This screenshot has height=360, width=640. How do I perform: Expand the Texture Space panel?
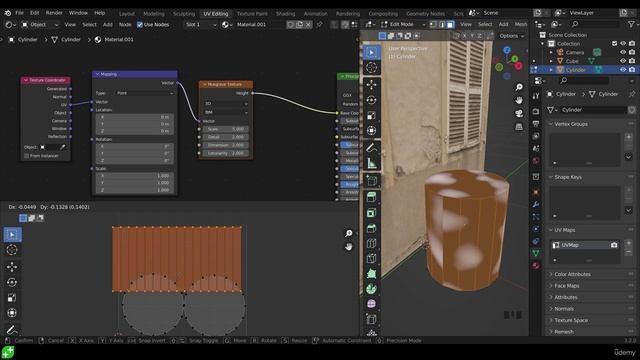571,320
